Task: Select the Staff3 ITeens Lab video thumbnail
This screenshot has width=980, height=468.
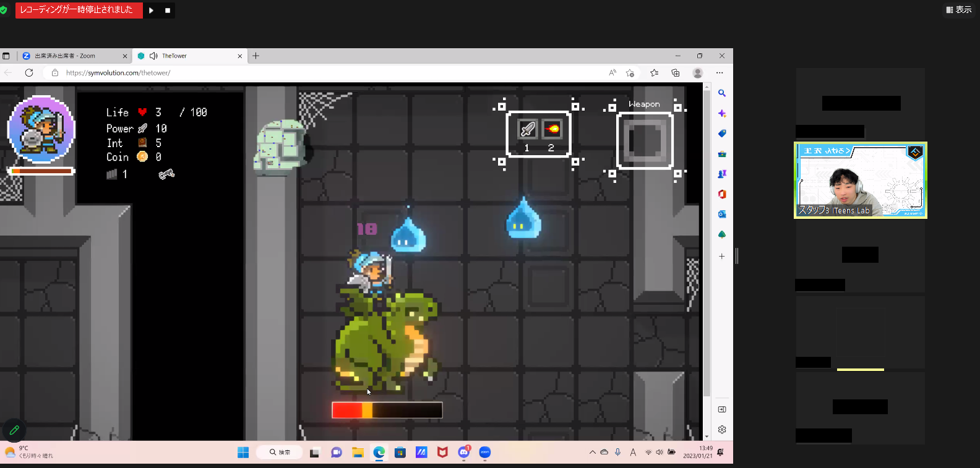Action: pyautogui.click(x=861, y=181)
